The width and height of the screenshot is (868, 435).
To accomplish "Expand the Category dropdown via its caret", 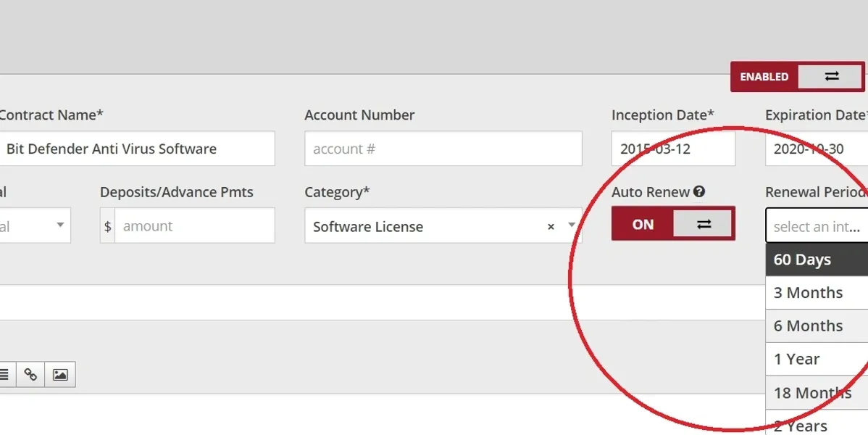I will (569, 226).
